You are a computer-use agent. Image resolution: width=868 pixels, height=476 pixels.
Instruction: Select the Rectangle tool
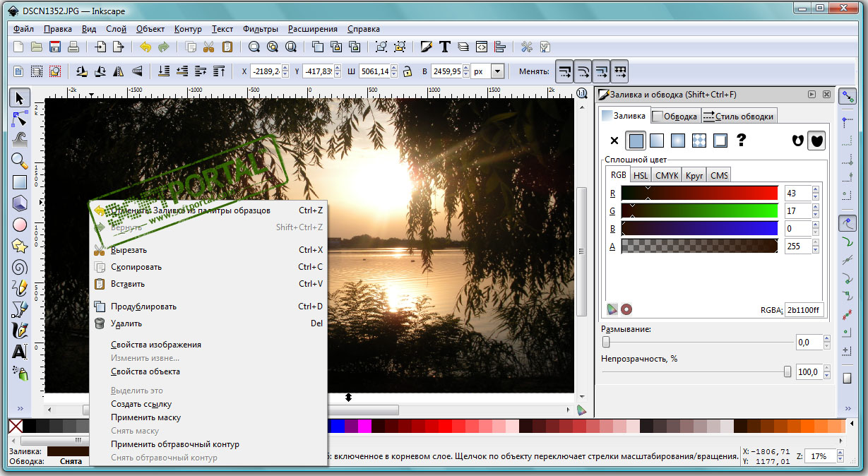pyautogui.click(x=20, y=182)
